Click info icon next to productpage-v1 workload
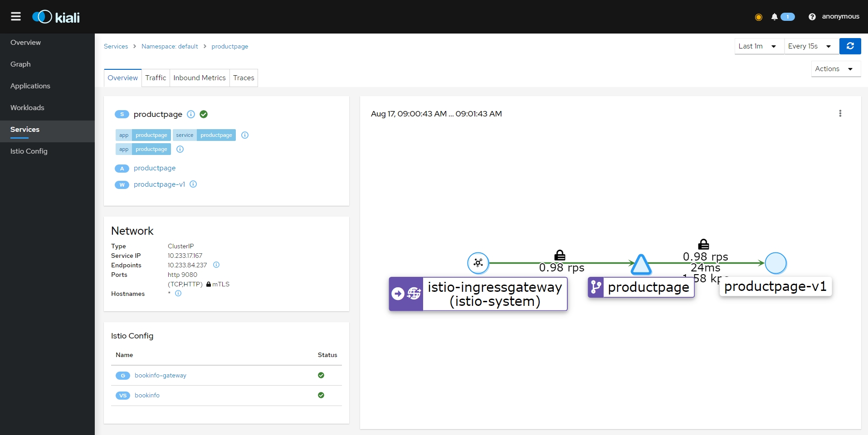Viewport: 868px width, 435px height. click(x=193, y=184)
